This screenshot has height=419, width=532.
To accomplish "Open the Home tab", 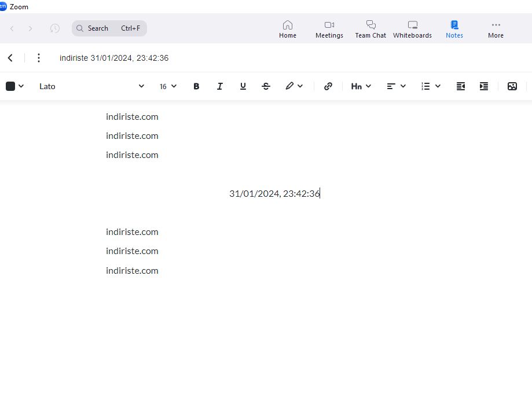I will [x=287, y=29].
